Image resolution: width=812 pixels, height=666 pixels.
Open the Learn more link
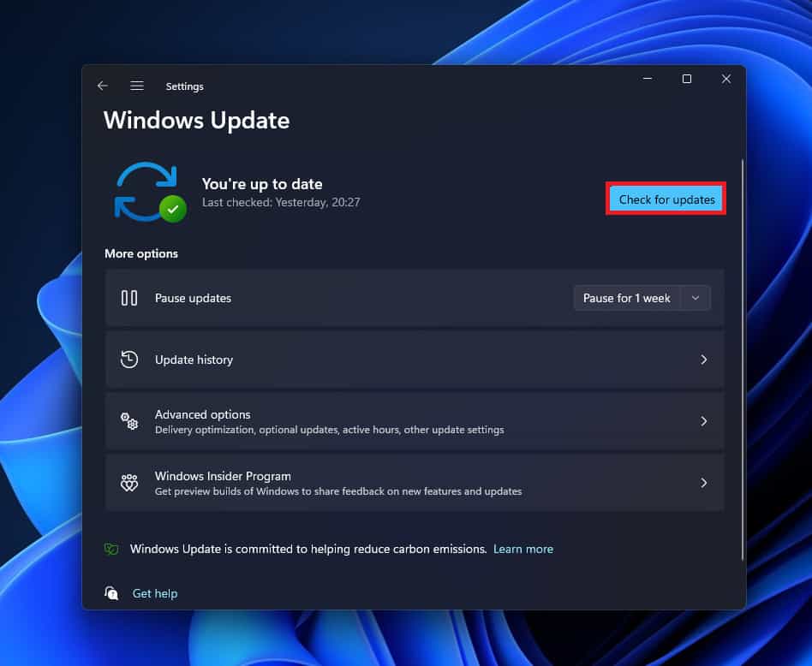click(x=522, y=549)
